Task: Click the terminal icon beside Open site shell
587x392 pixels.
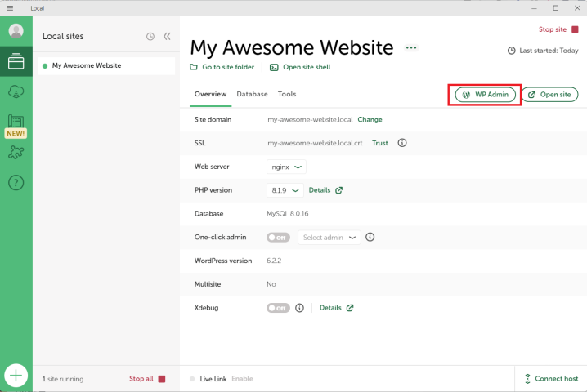Action: 274,67
